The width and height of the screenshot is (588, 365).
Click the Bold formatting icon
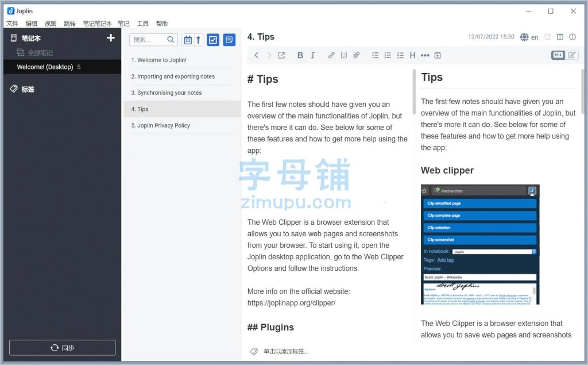300,55
